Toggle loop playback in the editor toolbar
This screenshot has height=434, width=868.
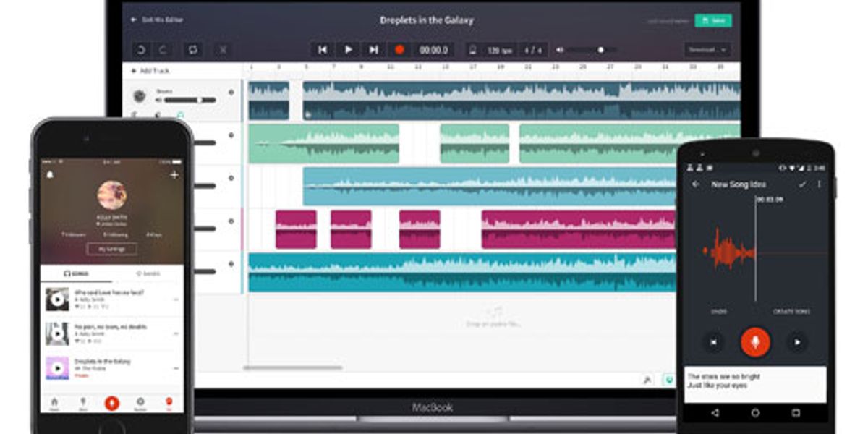[192, 49]
